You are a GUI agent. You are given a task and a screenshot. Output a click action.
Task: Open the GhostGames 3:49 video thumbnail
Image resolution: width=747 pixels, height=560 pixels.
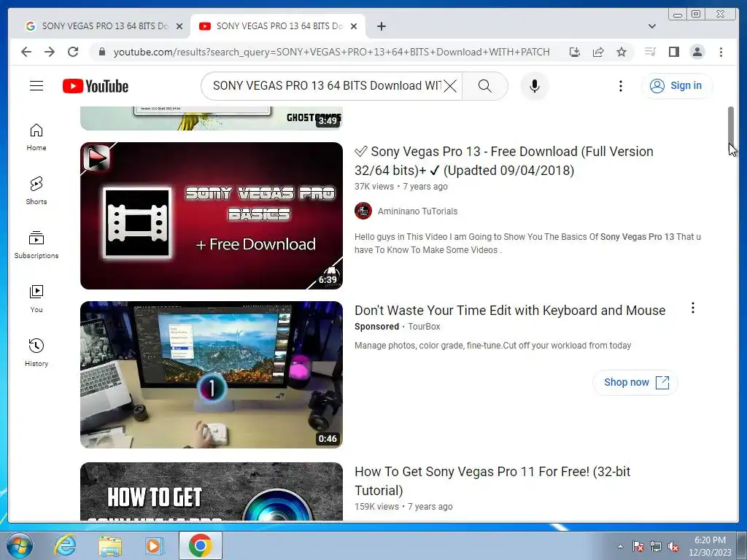click(x=212, y=118)
